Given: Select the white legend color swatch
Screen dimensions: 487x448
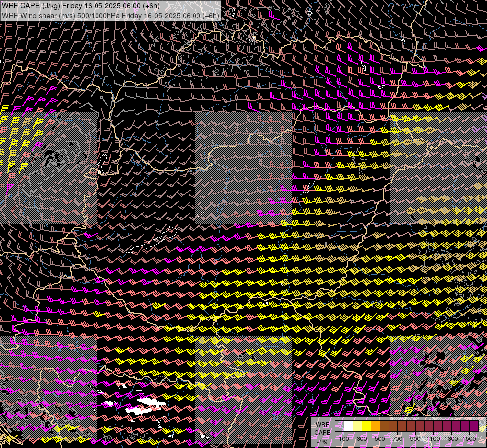Looking at the screenshot, I should click(x=349, y=426).
